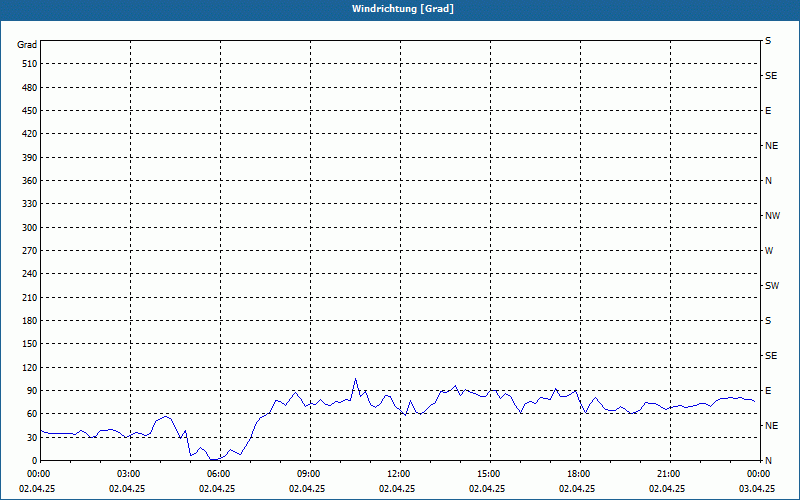This screenshot has height=500, width=800.
Task: Select the '12:00' time axis label
Action: click(x=401, y=474)
